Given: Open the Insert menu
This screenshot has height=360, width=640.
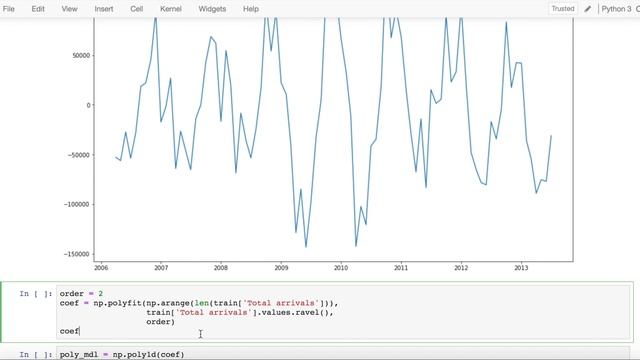Looking at the screenshot, I should (x=104, y=9).
